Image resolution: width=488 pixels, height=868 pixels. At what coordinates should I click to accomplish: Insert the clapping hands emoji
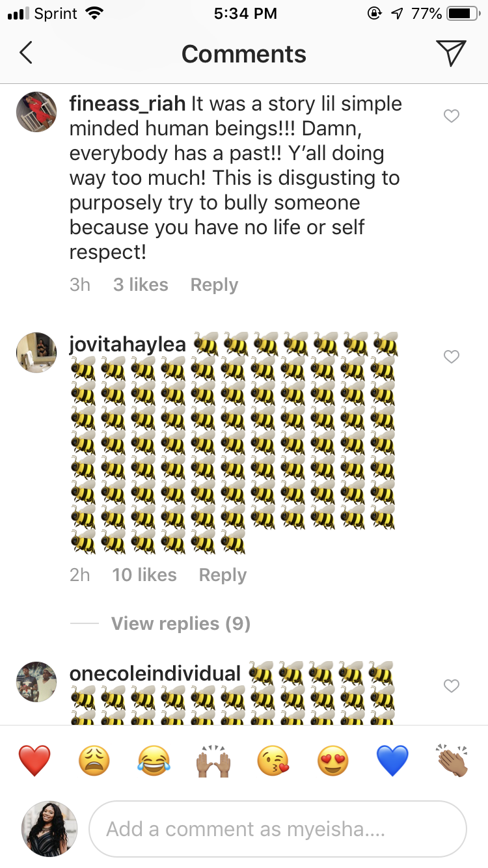(453, 760)
